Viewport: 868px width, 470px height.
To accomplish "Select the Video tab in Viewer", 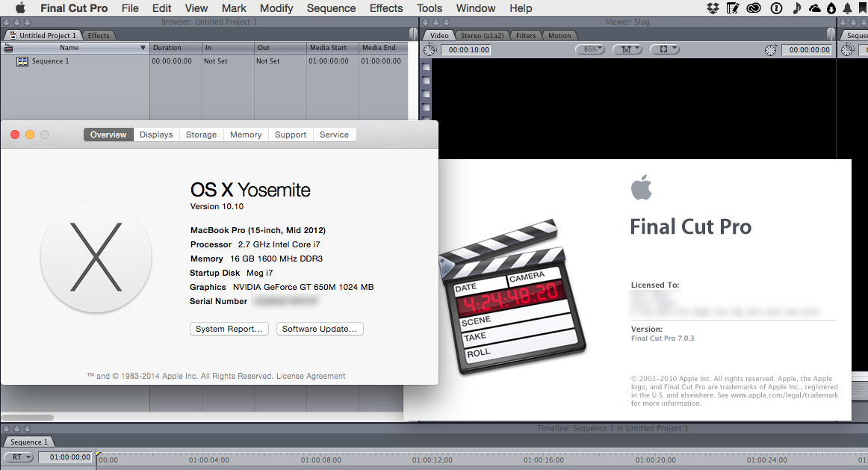I will (x=439, y=35).
